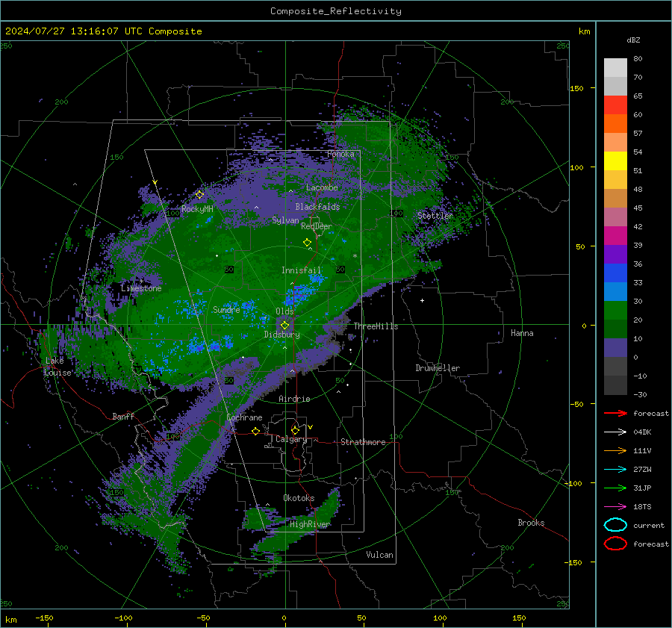Image resolution: width=672 pixels, height=628 pixels.
Task: Click the red forecast arrow in legend
Action: point(615,413)
